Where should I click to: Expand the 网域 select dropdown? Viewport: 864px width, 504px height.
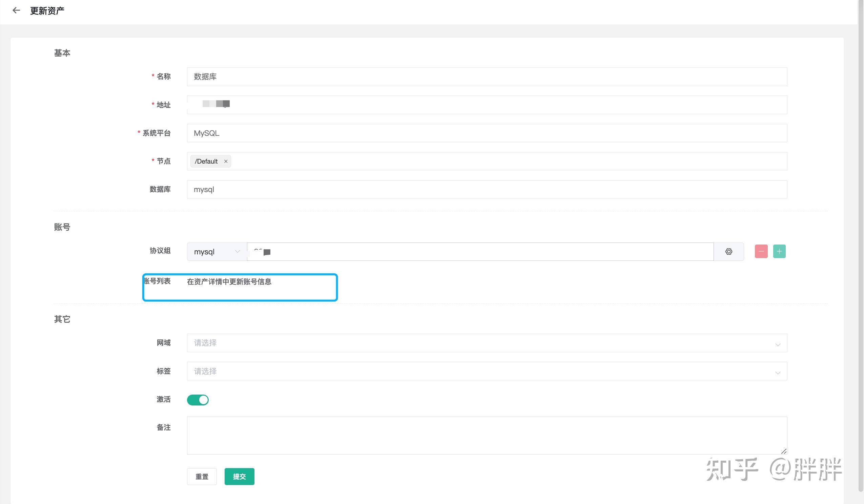(487, 343)
